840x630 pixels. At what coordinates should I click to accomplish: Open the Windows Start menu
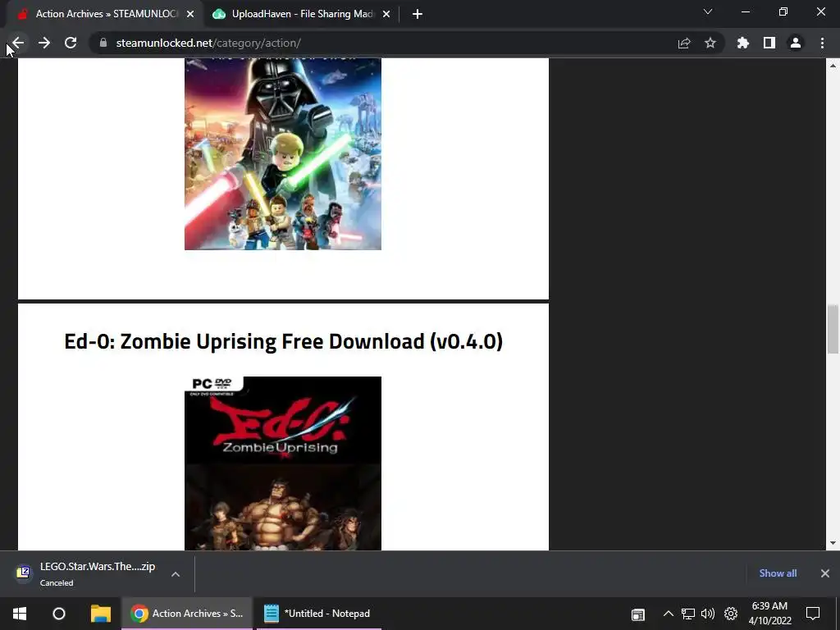tap(20, 614)
